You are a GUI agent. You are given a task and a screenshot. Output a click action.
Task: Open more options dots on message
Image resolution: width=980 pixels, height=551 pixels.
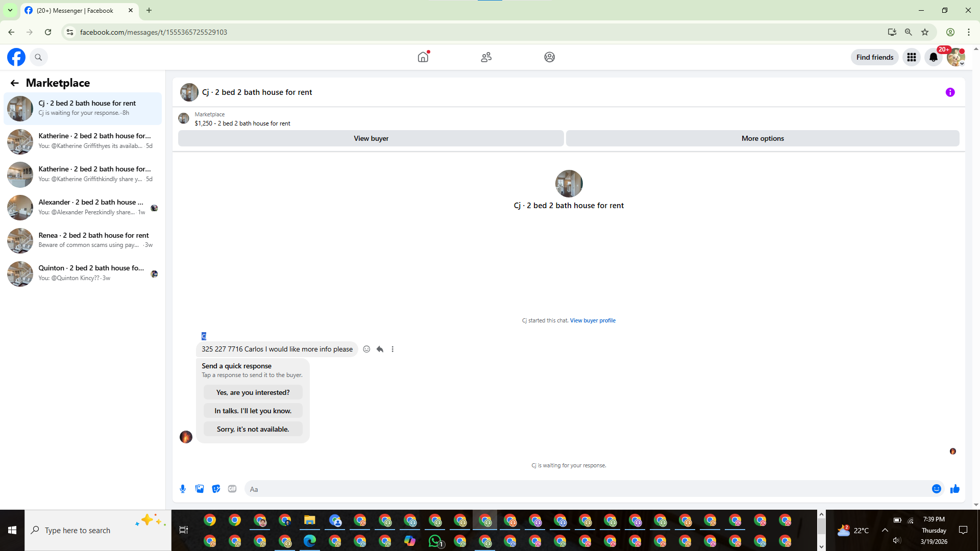point(393,349)
